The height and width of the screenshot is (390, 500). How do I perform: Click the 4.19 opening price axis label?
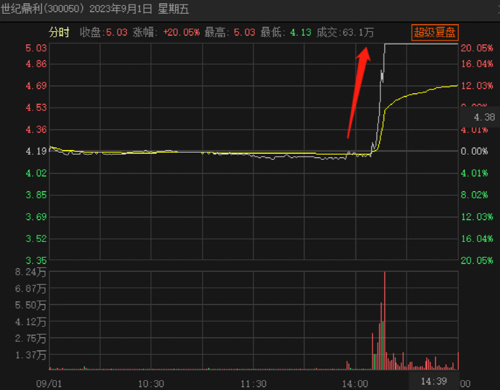coord(36,151)
